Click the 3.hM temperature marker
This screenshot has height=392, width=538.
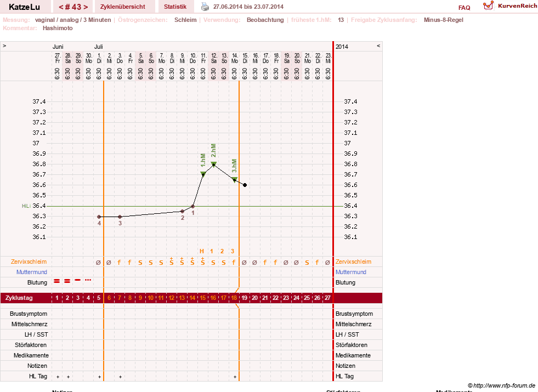[234, 180]
